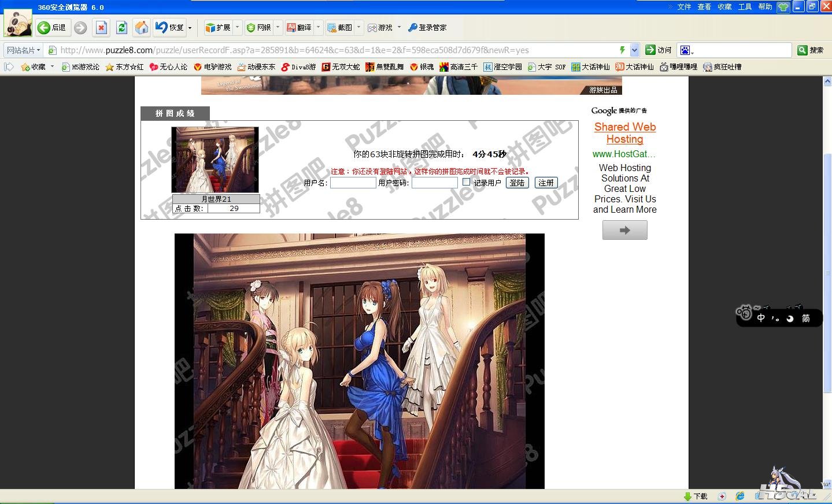Click the puzzle thumbnail image
The height and width of the screenshot is (504, 832).
(215, 160)
